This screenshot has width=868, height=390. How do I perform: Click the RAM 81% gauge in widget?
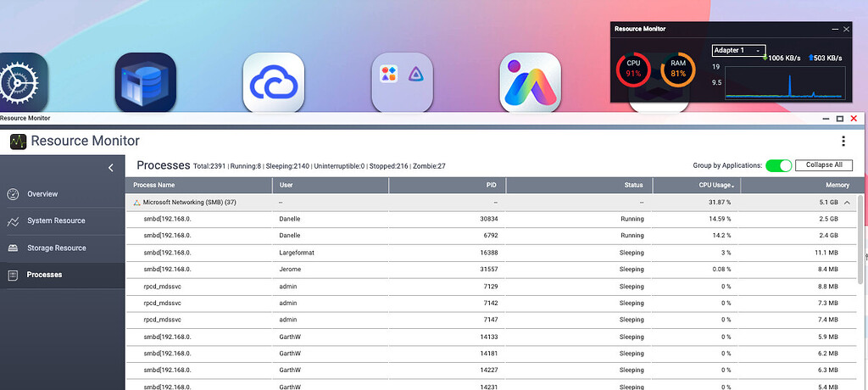coord(678,68)
